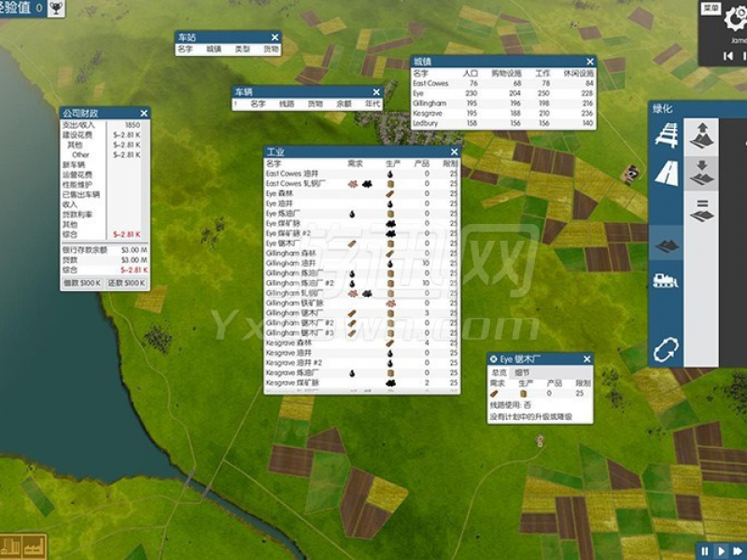Select the Gillingham 锯木厂 #3 industry row
Screen dimensions: 747x560
click(362, 333)
